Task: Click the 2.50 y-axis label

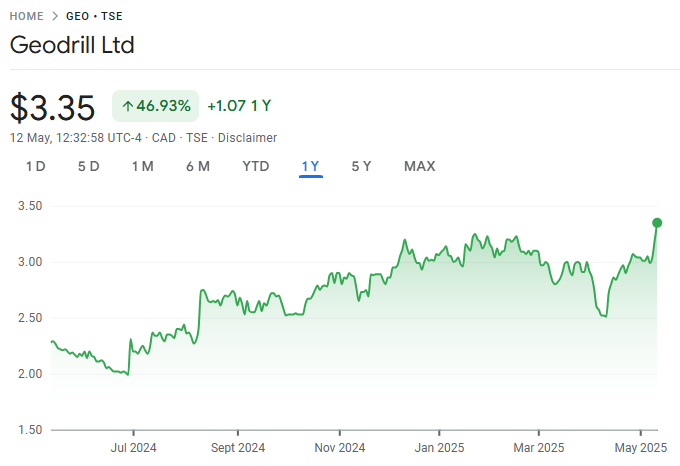Action: coord(30,318)
